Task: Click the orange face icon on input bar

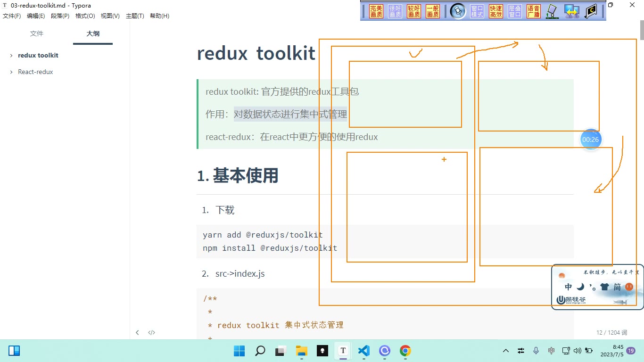Action: (629, 287)
